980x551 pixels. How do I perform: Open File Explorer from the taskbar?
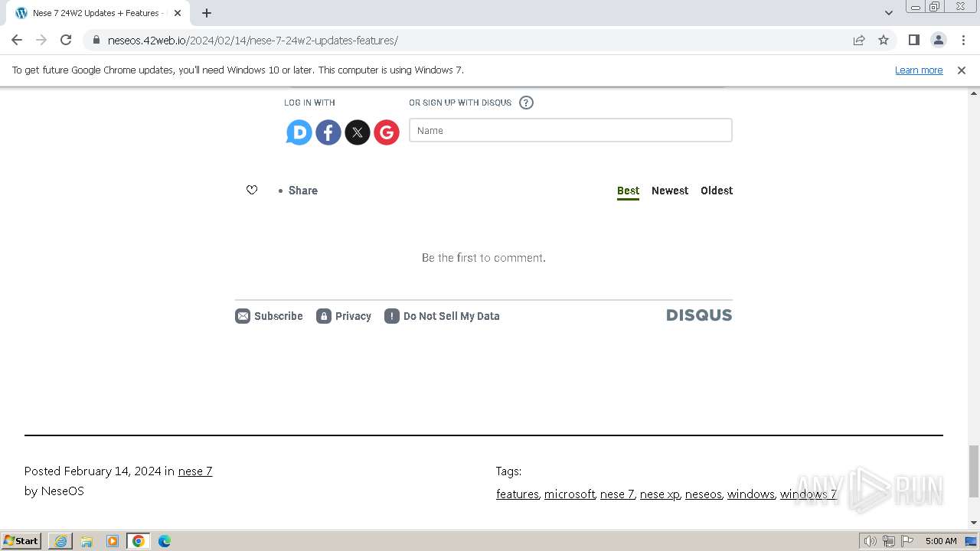click(x=87, y=541)
